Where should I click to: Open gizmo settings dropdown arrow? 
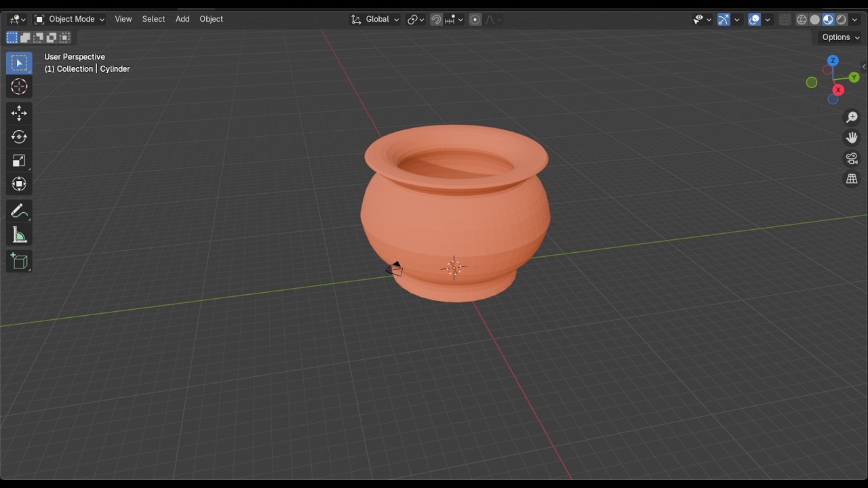(x=737, y=20)
